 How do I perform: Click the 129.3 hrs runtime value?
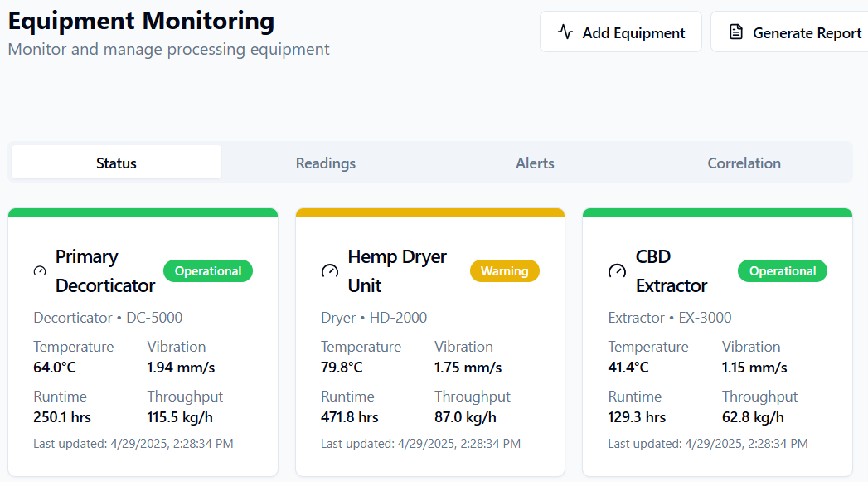[x=638, y=417]
